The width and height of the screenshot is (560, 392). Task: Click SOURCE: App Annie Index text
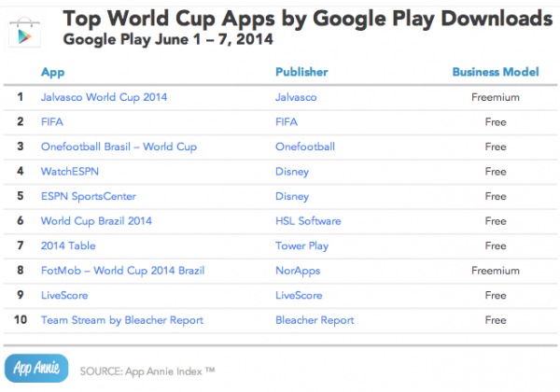tap(147, 371)
